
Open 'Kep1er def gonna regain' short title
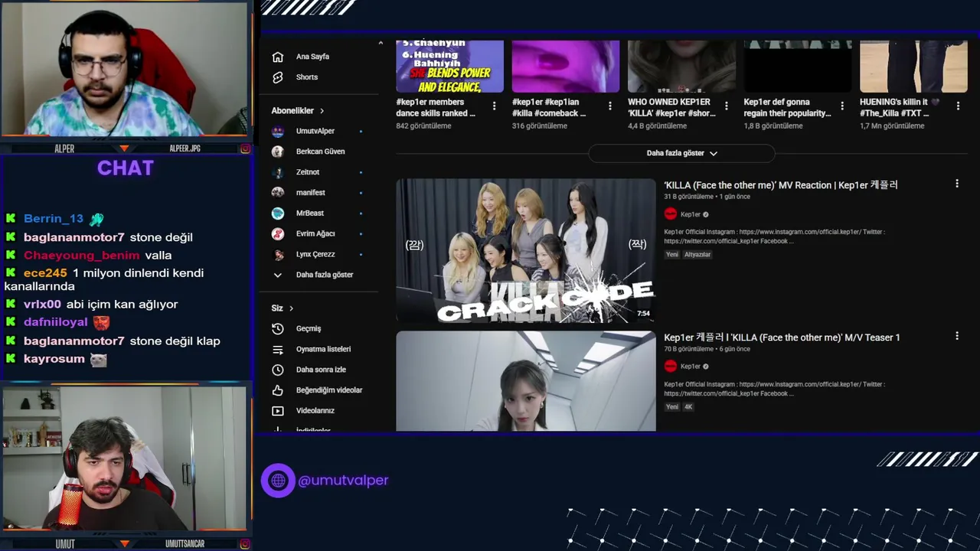click(787, 107)
